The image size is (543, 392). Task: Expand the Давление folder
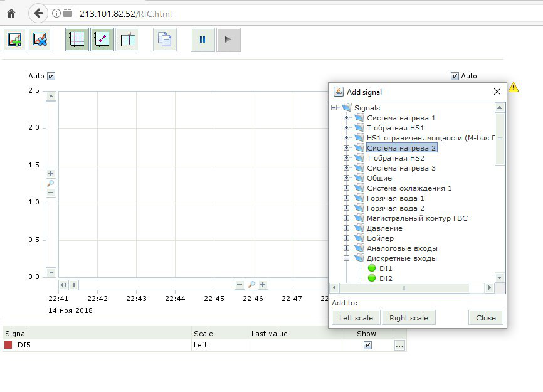[x=346, y=228]
